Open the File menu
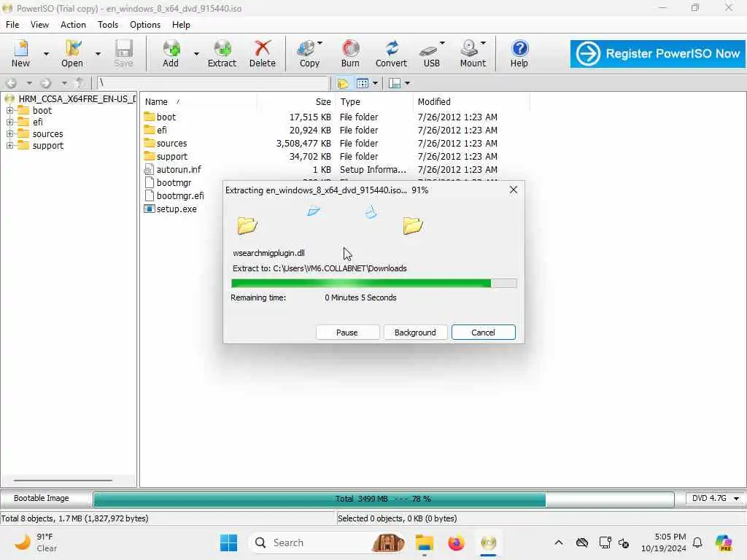 point(12,25)
